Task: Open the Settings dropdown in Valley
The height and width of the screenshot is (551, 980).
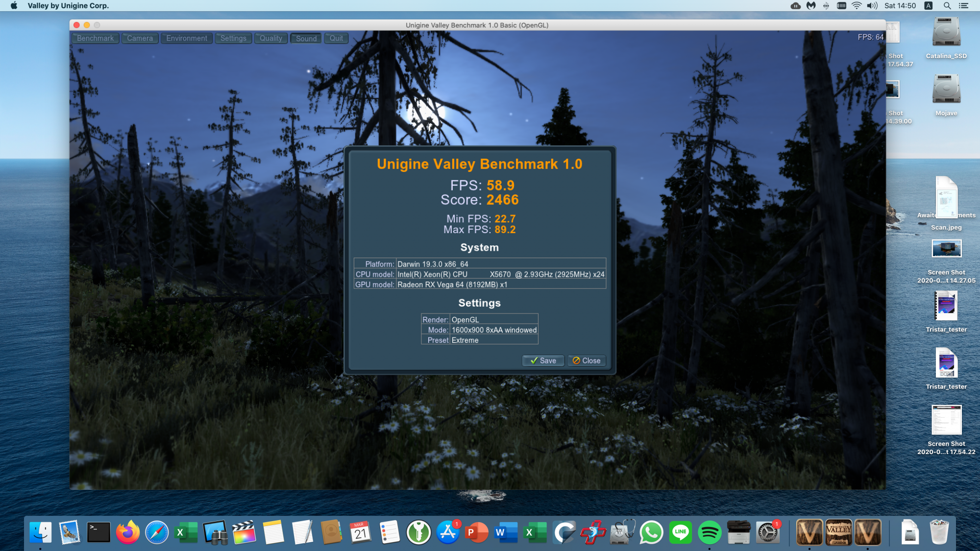Action: tap(233, 38)
